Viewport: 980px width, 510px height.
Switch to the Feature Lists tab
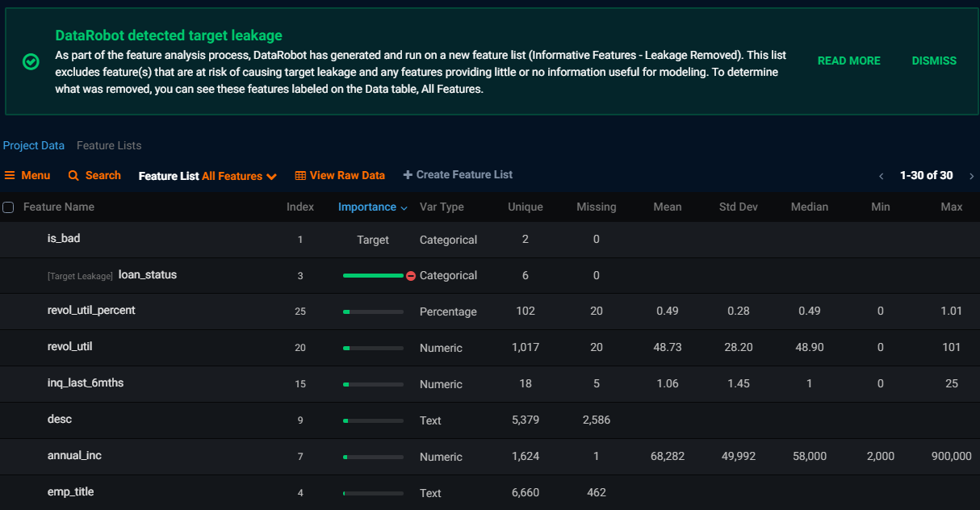[109, 146]
